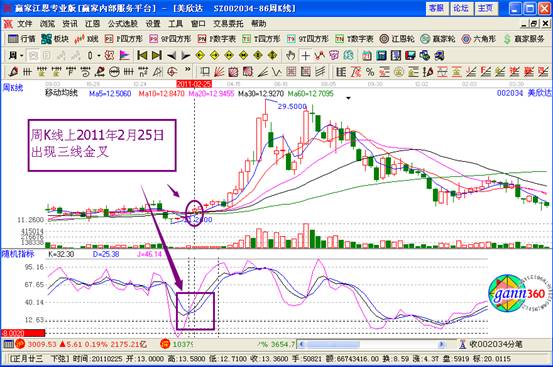The width and height of the screenshot is (553, 367).
Task: Open the 板块 sector view
Action: (x=55, y=39)
